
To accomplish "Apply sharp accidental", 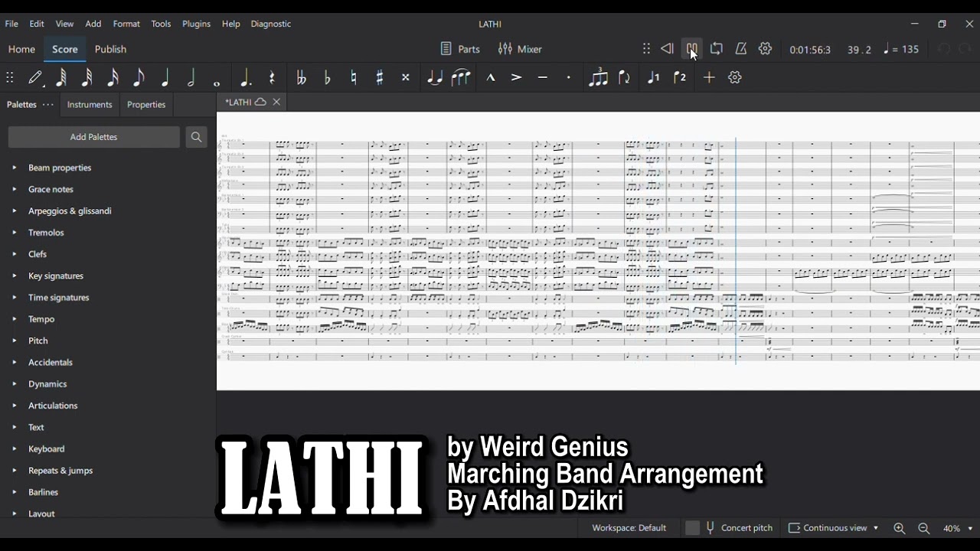I will [x=380, y=77].
